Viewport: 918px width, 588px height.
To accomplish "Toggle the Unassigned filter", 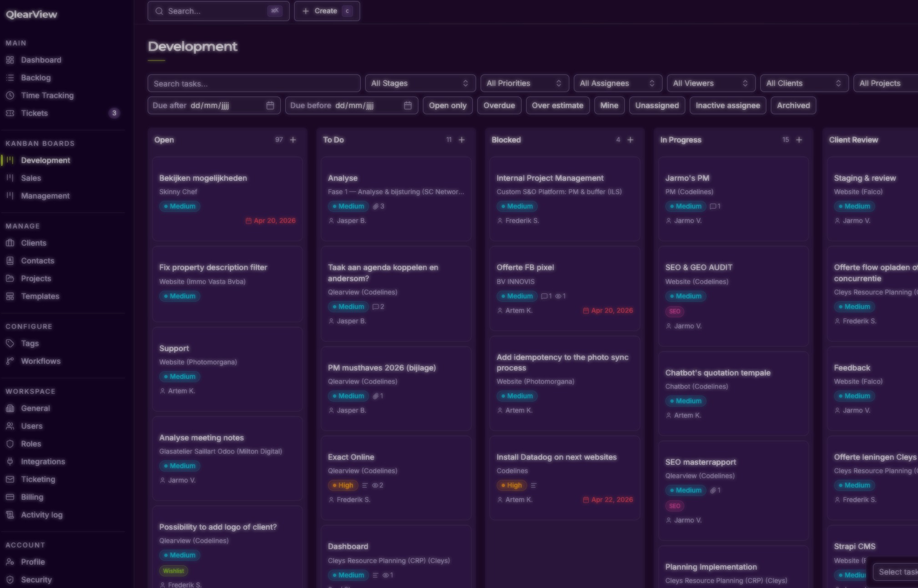I will pyautogui.click(x=657, y=106).
